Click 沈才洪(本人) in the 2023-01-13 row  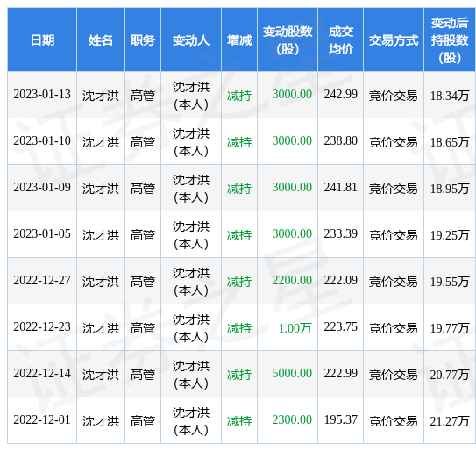pyautogui.click(x=191, y=96)
